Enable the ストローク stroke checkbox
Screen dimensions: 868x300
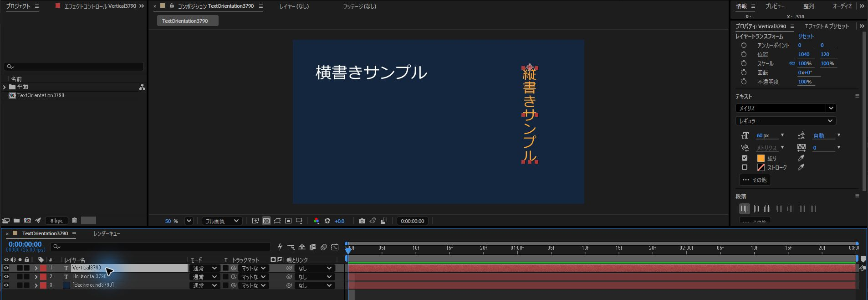(745, 167)
